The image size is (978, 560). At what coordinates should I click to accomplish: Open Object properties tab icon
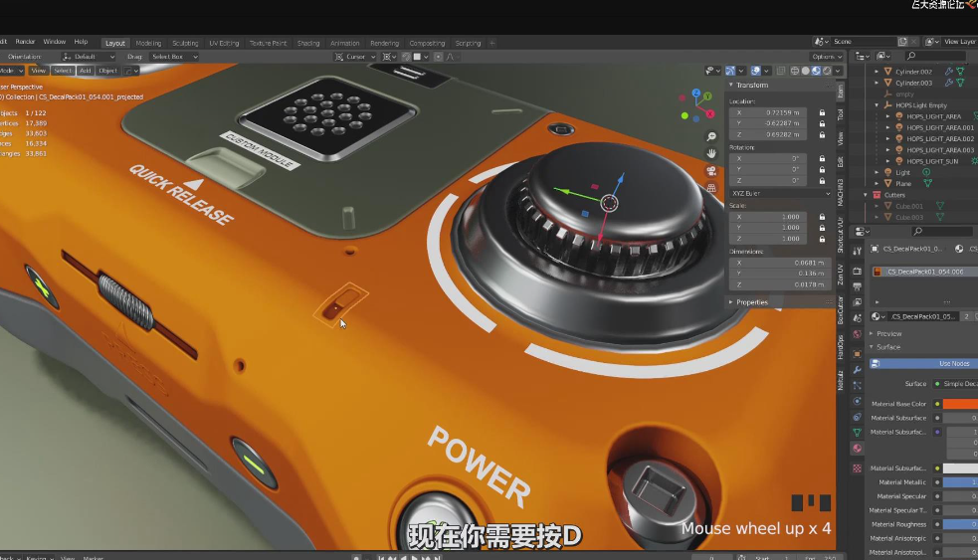857,354
